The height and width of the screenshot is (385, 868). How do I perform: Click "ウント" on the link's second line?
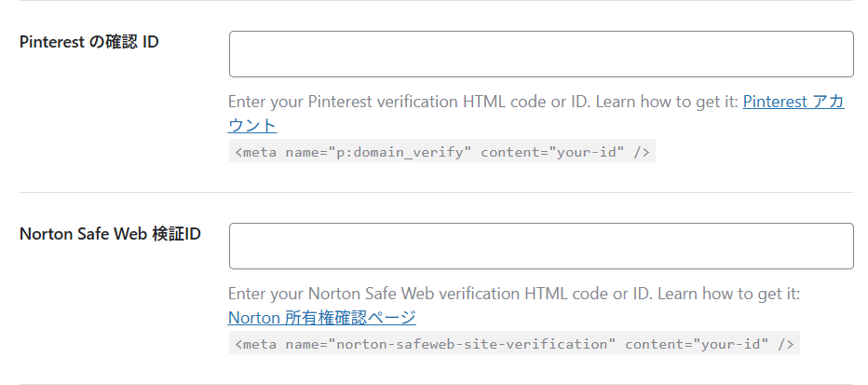click(x=252, y=126)
